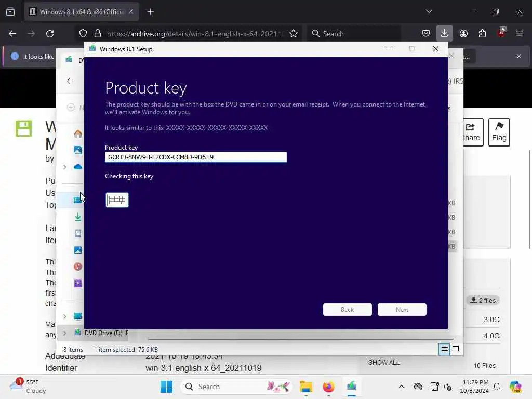Open Pictures in Explorer sidebar
The image size is (532, 399).
78,250
